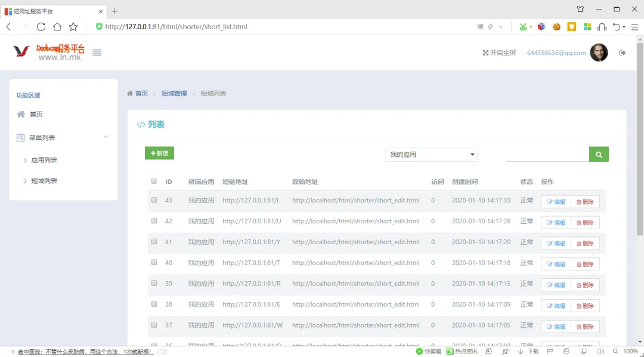This screenshot has height=357, width=644.
Task: Open new browser tab with plus icon
Action: 115,11
